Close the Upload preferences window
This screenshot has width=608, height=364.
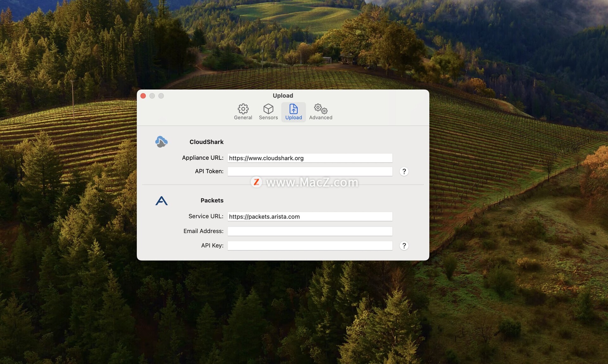click(143, 96)
